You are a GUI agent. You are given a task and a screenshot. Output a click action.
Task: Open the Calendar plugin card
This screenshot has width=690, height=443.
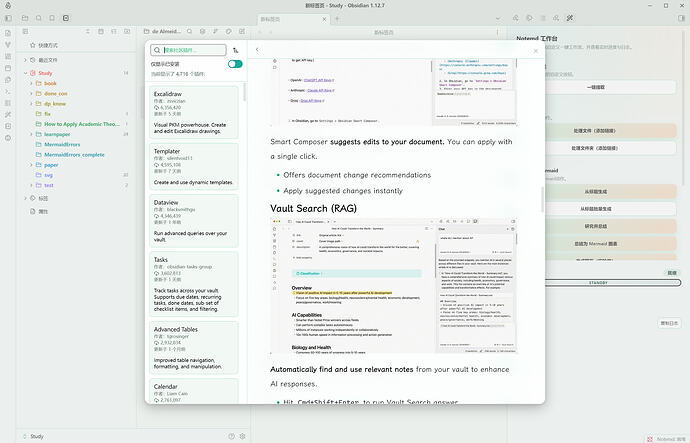coord(194,392)
